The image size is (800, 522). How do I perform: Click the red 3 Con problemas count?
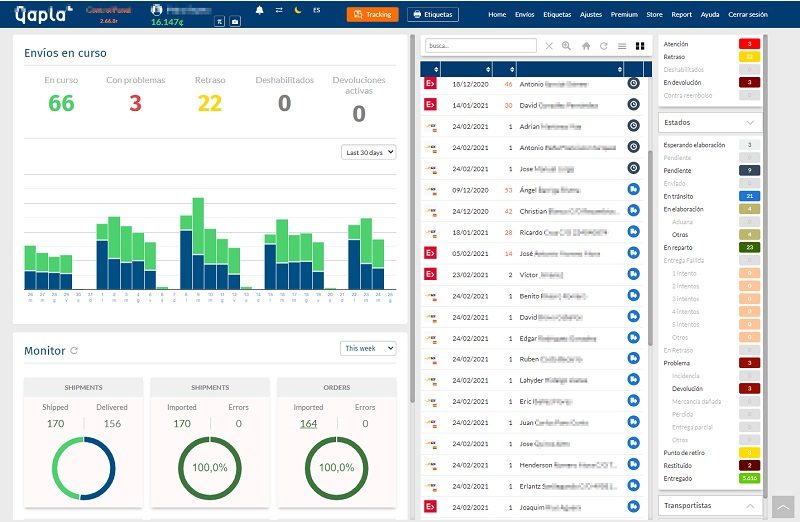pos(135,103)
